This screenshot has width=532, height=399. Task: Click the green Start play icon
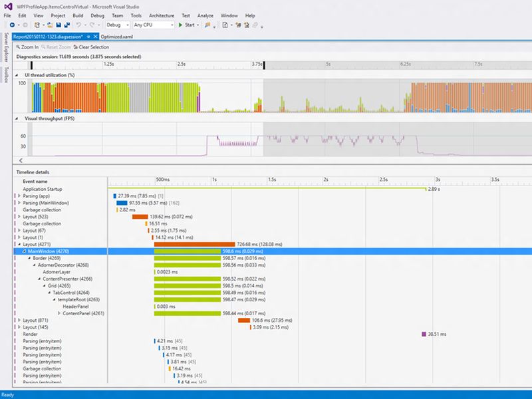180,25
